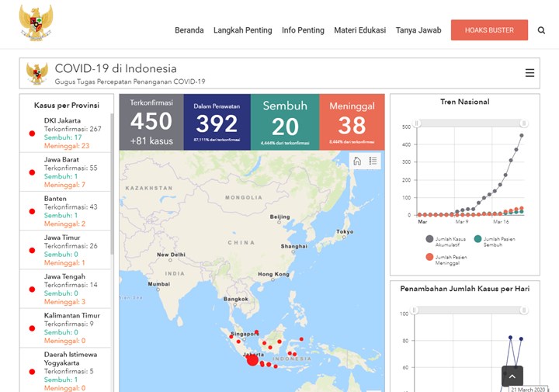Click left handle of daily cases range slider

[x=415, y=310]
